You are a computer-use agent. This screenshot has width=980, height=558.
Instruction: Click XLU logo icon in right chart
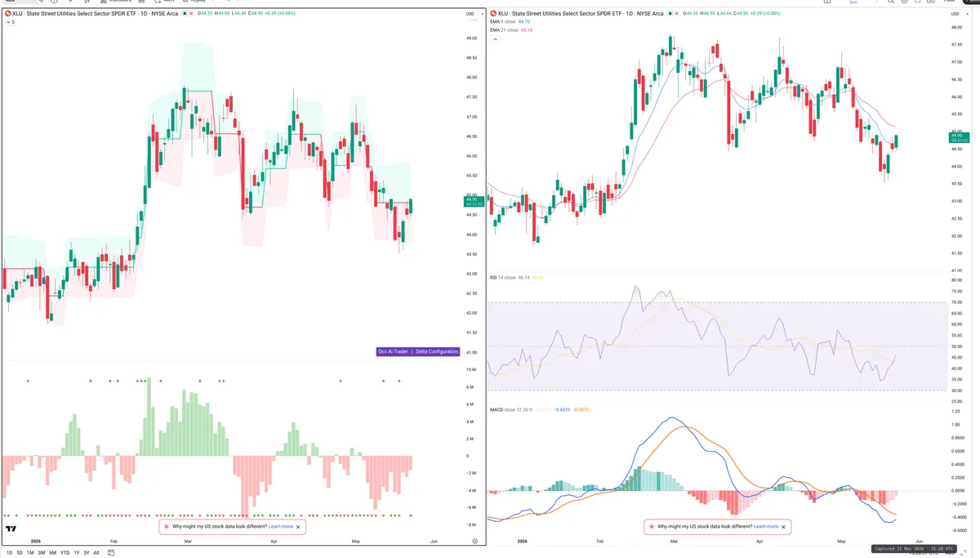point(493,14)
